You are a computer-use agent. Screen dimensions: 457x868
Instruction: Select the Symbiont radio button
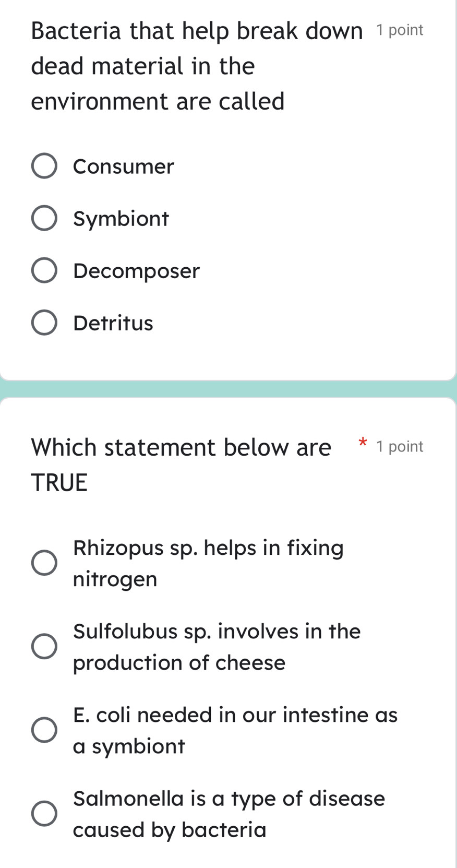point(44,218)
